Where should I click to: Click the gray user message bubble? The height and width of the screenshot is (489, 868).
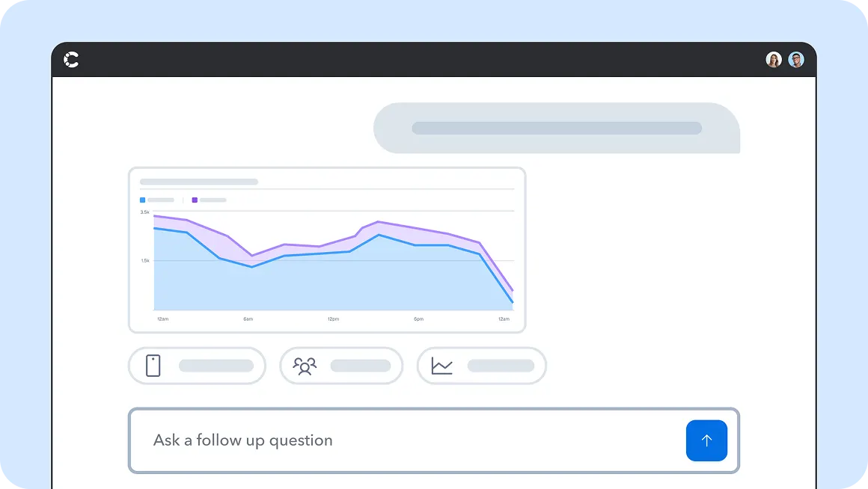(x=557, y=128)
